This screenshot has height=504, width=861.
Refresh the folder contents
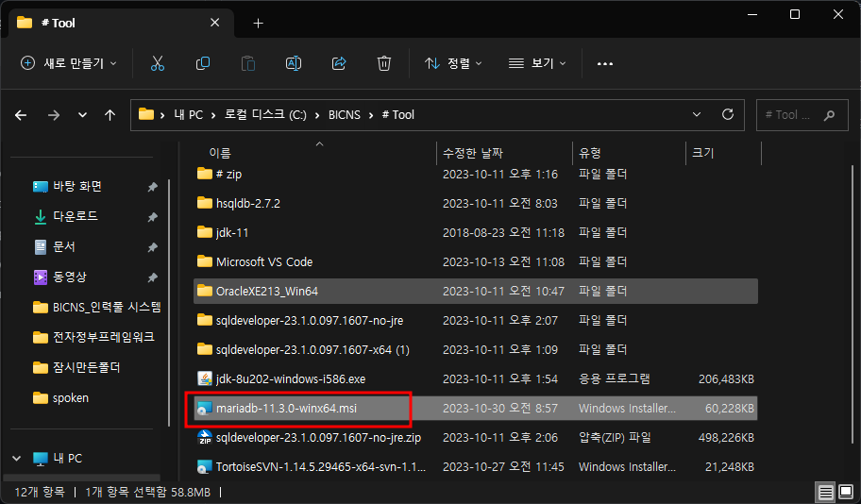(x=728, y=114)
